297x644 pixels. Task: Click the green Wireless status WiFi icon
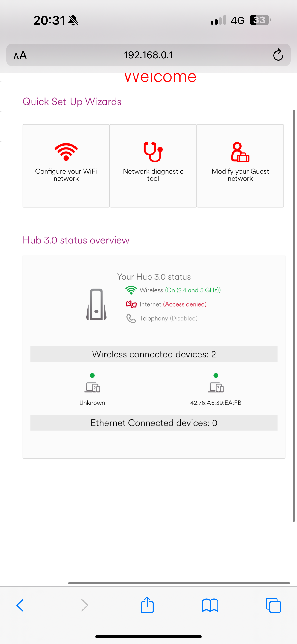point(131,290)
